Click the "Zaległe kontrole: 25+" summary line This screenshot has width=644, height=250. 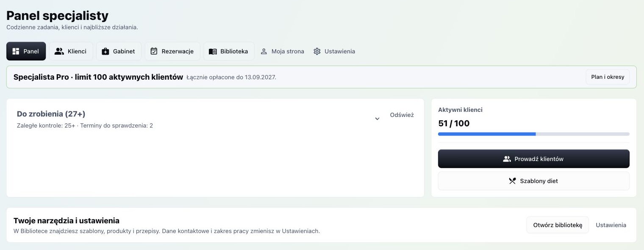point(85,125)
